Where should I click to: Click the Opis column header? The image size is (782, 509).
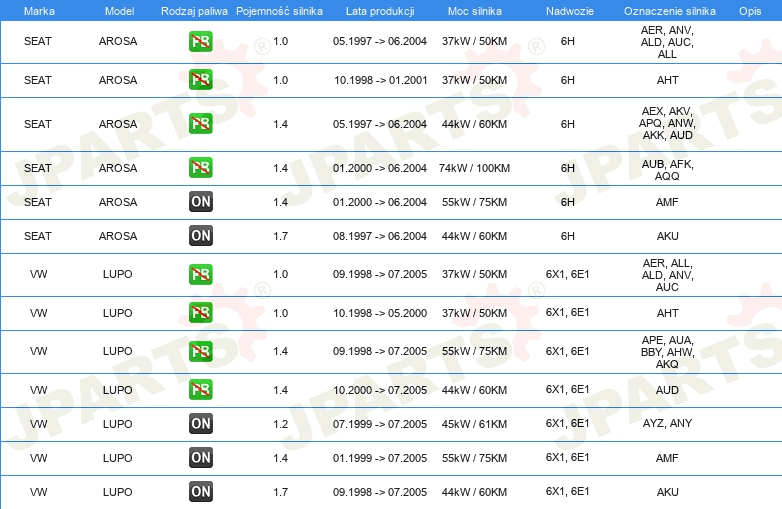(x=750, y=11)
